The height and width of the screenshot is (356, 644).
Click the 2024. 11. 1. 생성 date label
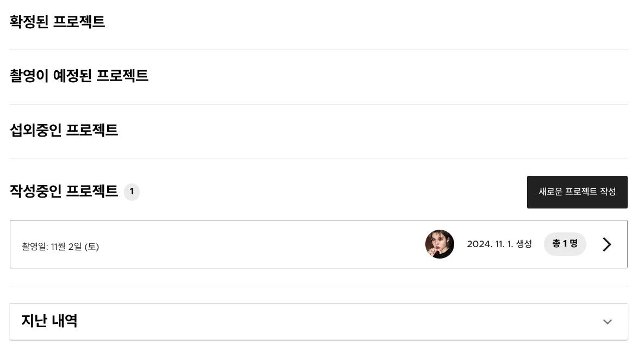(x=499, y=244)
